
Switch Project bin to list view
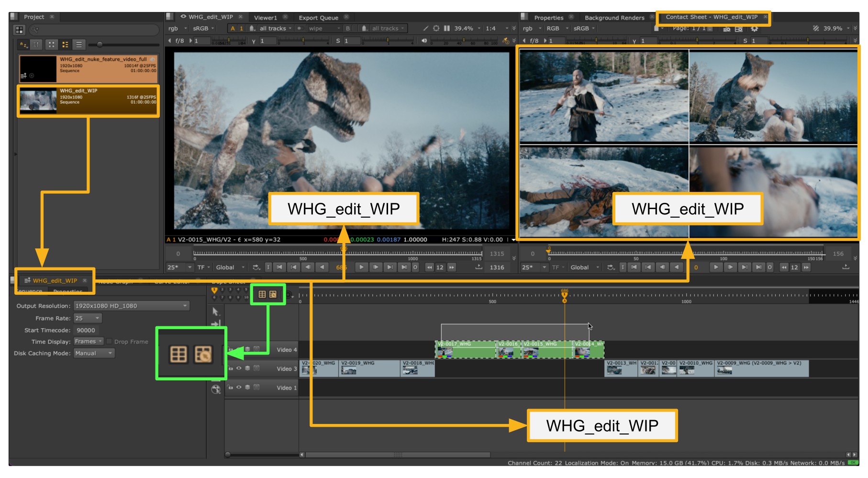[79, 44]
